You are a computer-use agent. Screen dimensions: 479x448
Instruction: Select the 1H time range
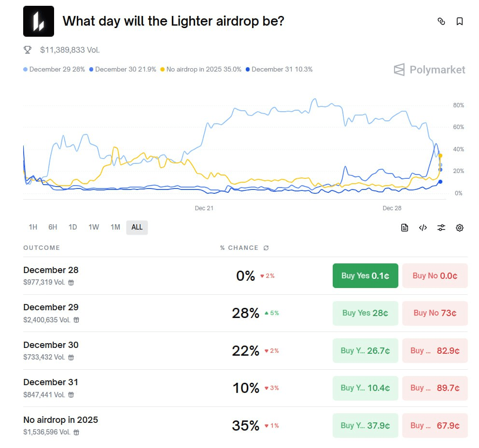(x=33, y=227)
